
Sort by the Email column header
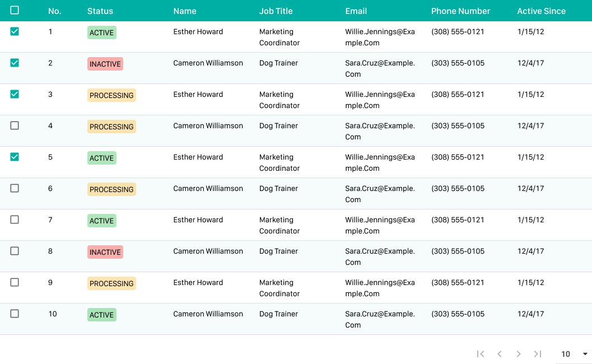(x=356, y=11)
